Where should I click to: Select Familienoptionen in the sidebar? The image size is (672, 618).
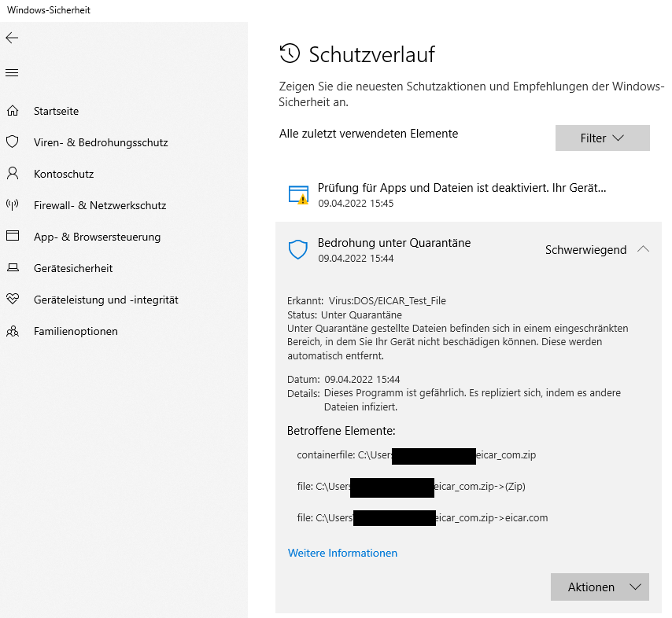76,331
